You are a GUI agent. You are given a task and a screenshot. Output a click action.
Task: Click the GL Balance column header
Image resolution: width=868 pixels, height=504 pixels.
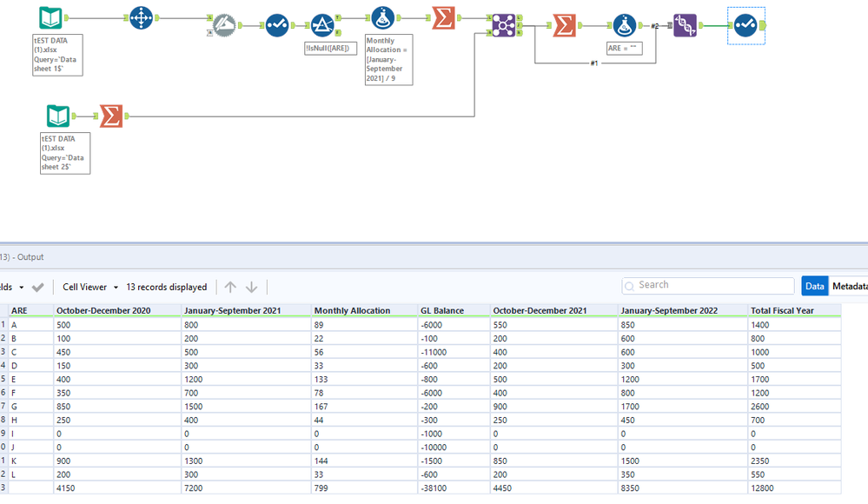click(454, 311)
